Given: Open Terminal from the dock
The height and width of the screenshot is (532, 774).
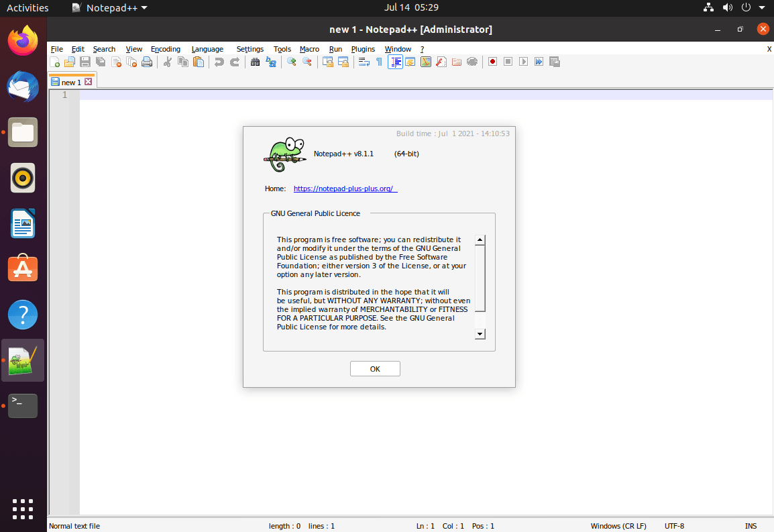Looking at the screenshot, I should [23, 406].
